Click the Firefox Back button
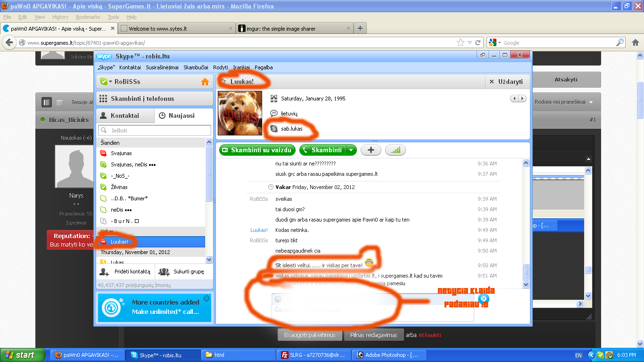The height and width of the screenshot is (362, 644). click(9, 42)
